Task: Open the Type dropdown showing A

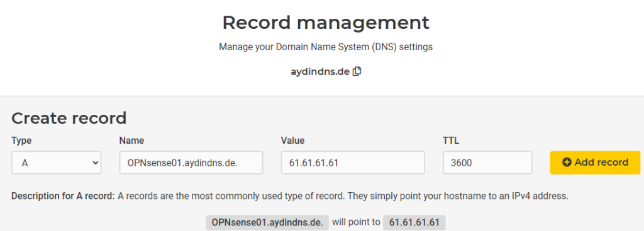Action: coord(56,163)
